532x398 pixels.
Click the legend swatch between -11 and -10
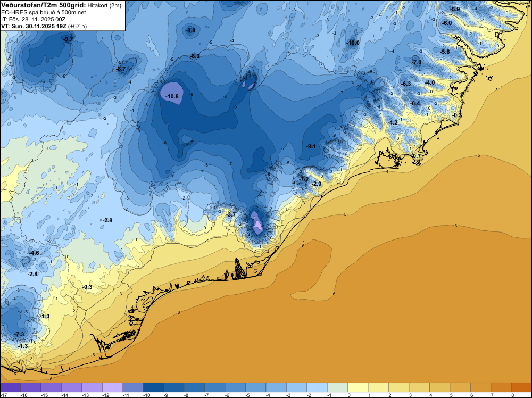coord(133,387)
